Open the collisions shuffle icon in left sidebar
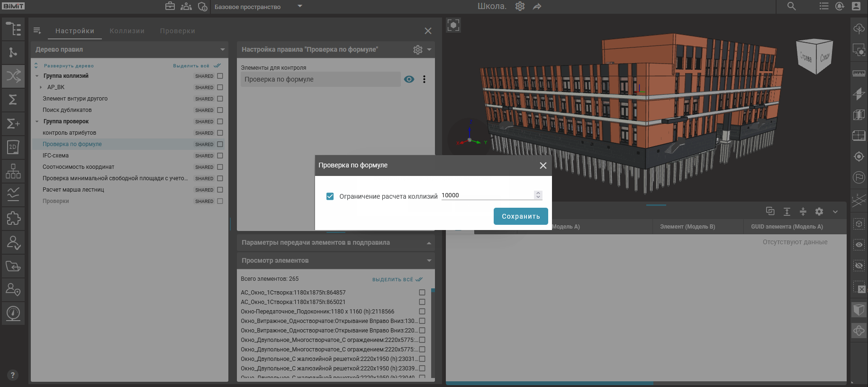 [13, 76]
